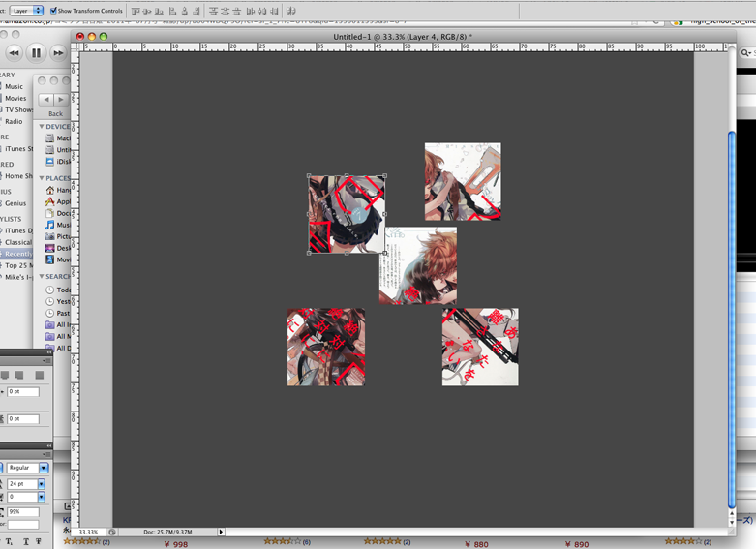Click the Align Bottom Edges icon

tap(159, 11)
